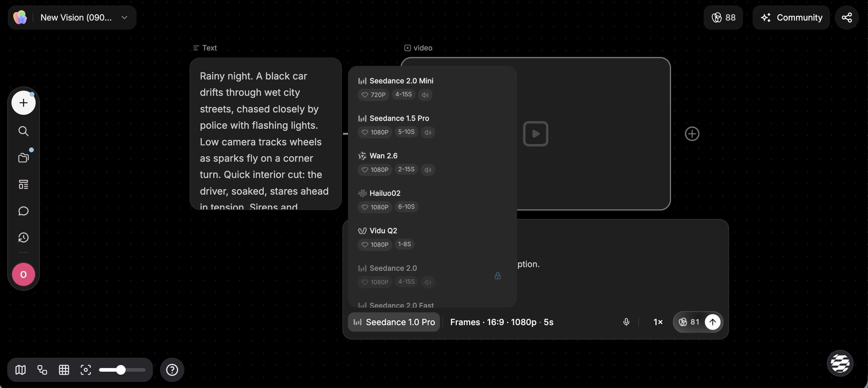Click the 2-15S tag of Wan 2.6
868x388 pixels.
[x=406, y=169]
